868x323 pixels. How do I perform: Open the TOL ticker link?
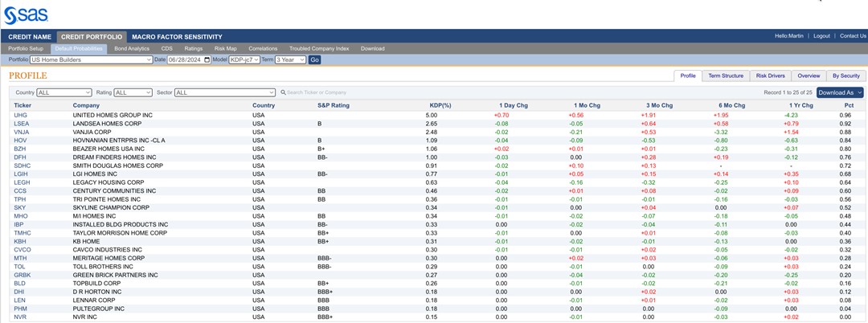tap(19, 267)
